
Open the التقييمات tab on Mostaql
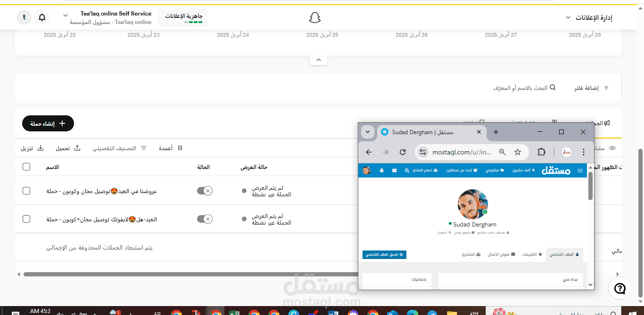coord(532,254)
